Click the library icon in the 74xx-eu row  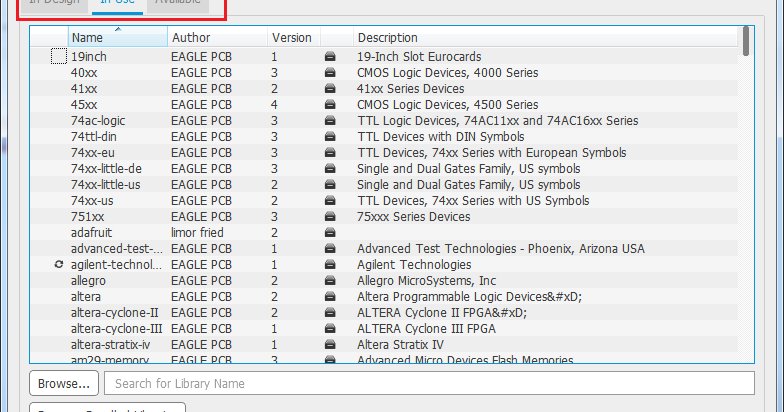[x=330, y=152]
